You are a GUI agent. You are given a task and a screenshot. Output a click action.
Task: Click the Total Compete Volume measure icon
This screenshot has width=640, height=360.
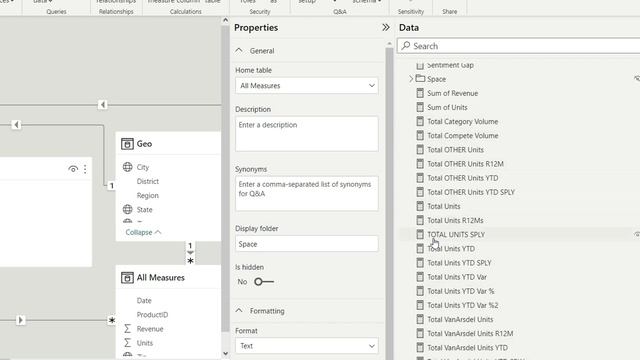[x=420, y=136]
